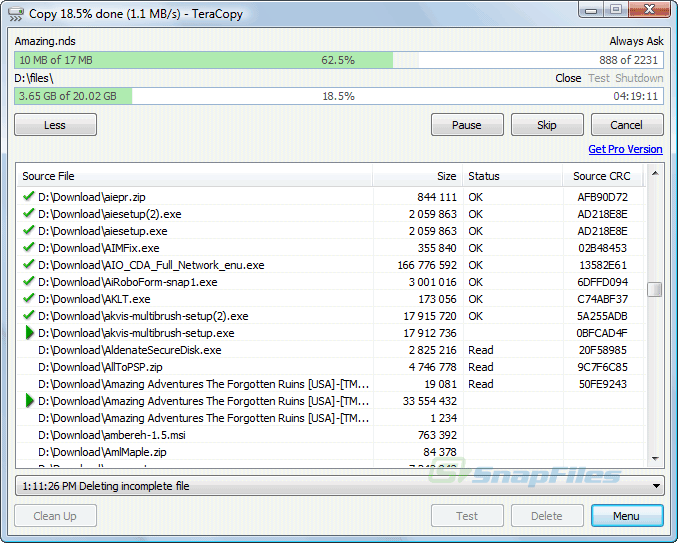Screen dimensions: 678x543
Task: Expand the log dropdown showing Deleting incomplete file
Action: click(656, 486)
